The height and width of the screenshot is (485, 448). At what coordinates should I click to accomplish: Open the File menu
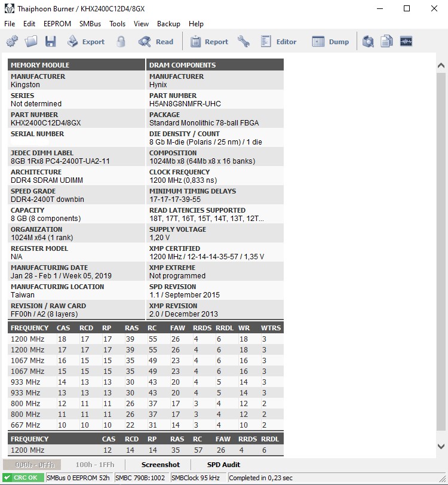pos(10,24)
